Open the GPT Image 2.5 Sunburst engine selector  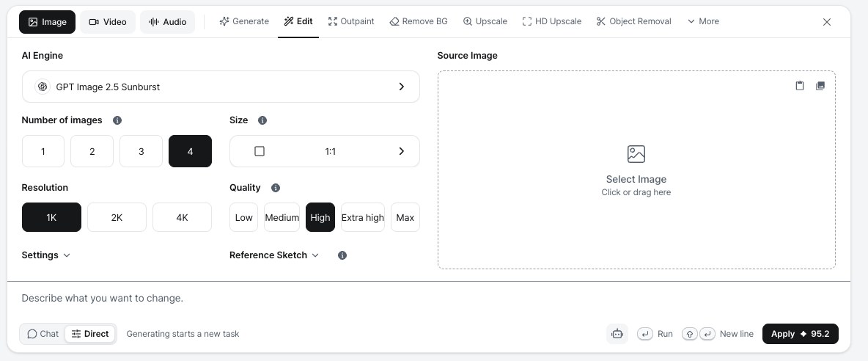(221, 87)
